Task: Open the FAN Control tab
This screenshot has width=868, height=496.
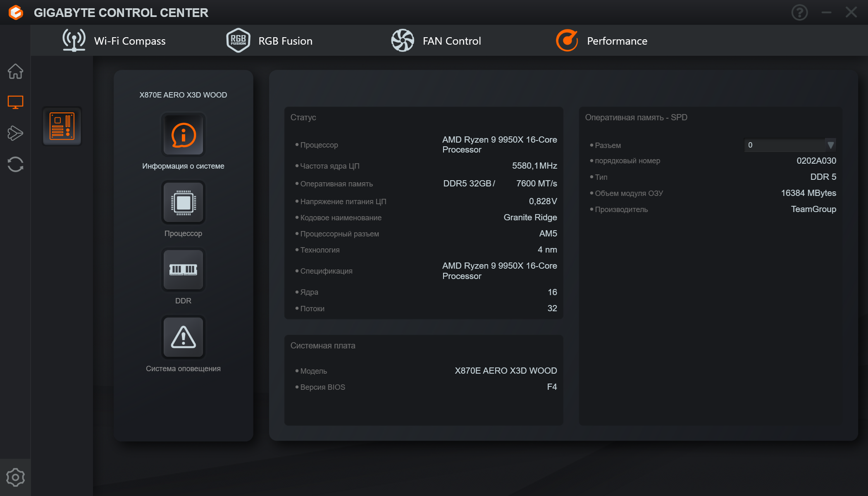Action: (436, 41)
